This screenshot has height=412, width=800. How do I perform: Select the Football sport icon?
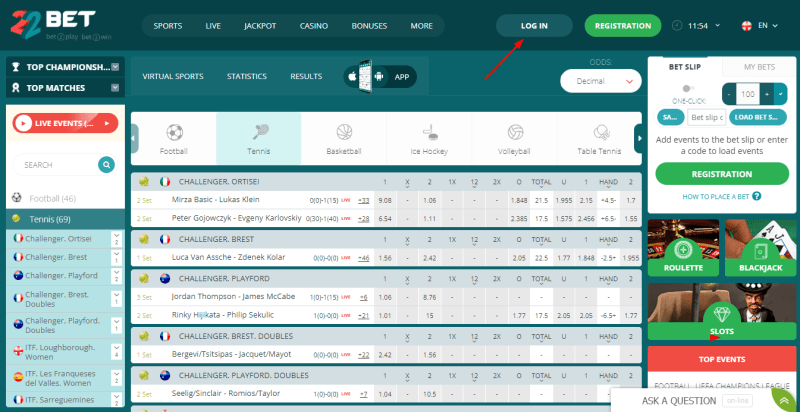[174, 133]
